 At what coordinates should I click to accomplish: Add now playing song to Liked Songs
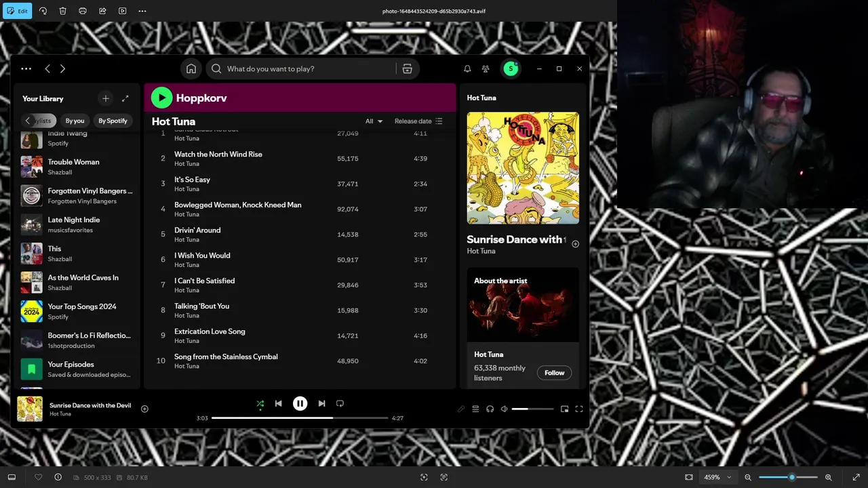pos(144,409)
